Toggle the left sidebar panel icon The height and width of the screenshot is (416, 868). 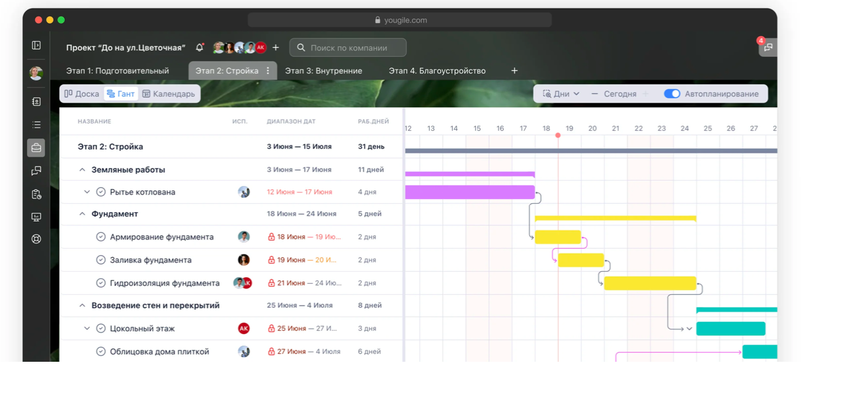(x=36, y=46)
